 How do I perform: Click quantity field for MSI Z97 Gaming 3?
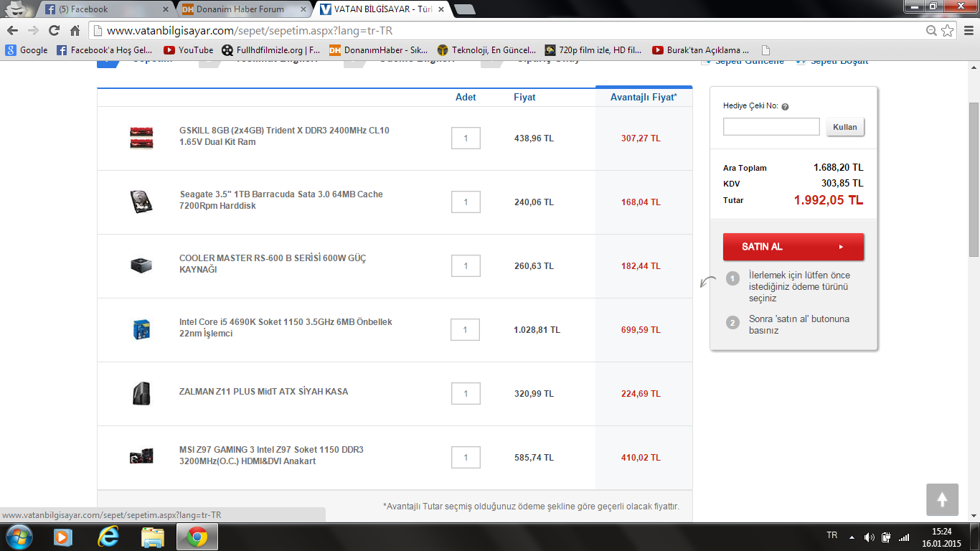pyautogui.click(x=466, y=458)
